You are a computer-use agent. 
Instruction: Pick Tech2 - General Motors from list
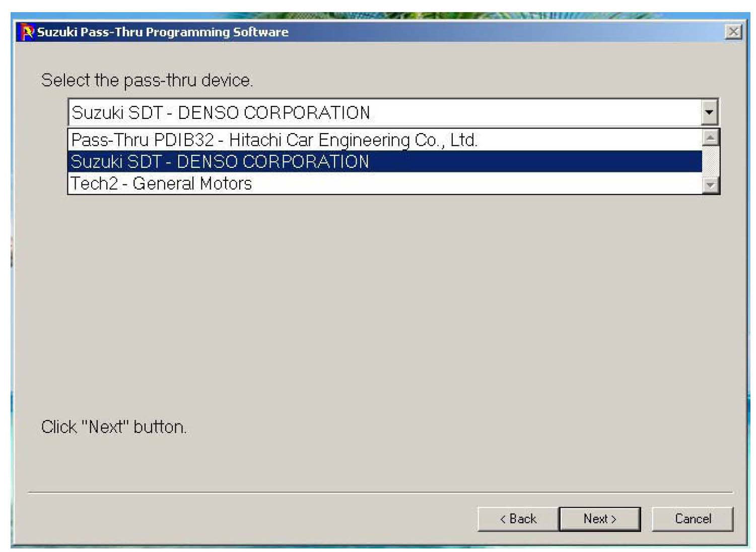161,183
